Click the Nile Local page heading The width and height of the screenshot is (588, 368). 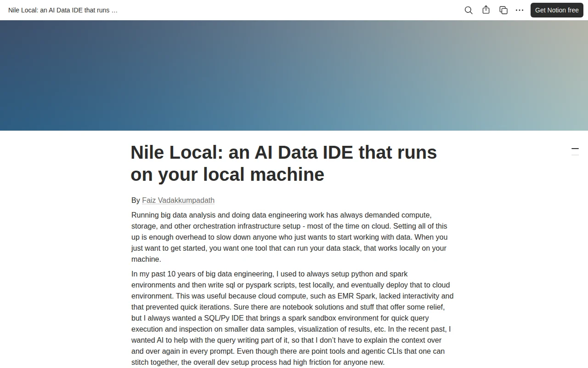coord(283,163)
